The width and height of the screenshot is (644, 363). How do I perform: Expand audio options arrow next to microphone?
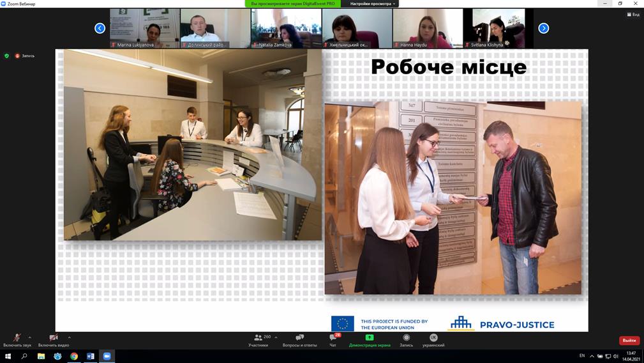(30, 337)
